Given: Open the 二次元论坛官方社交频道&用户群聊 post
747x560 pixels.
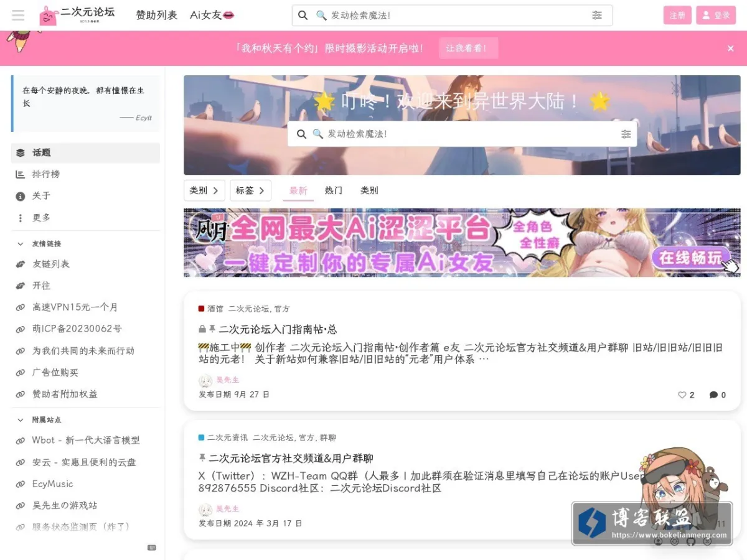Looking at the screenshot, I should [291, 459].
